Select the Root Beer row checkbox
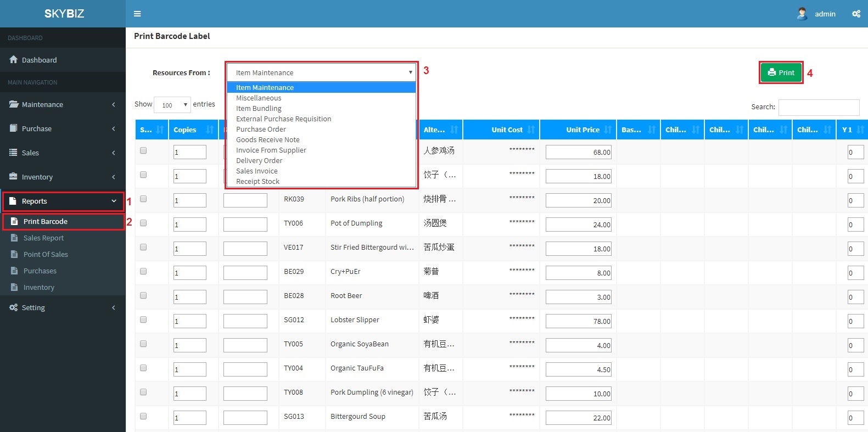This screenshot has height=432, width=868. point(143,295)
